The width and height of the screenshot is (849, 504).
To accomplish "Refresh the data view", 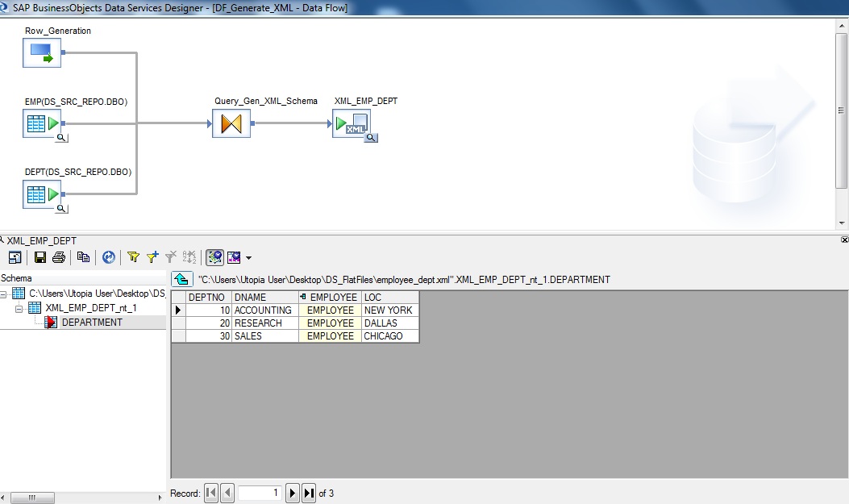I will pos(109,257).
